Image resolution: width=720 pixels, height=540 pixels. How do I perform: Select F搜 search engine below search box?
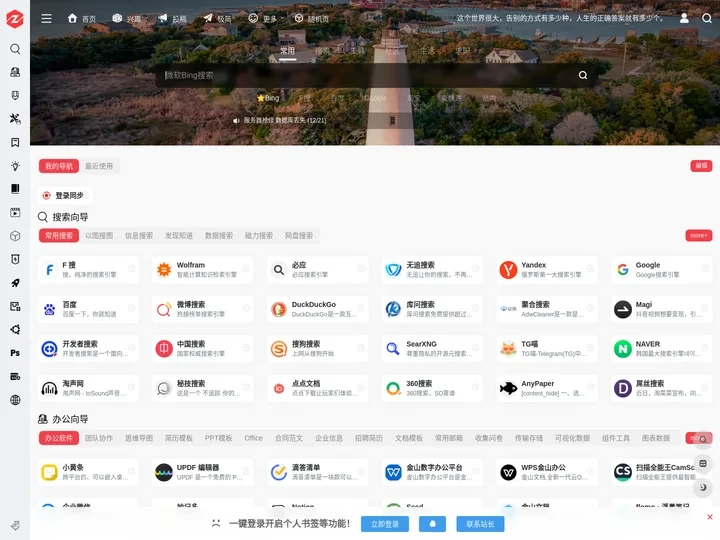tap(304, 98)
